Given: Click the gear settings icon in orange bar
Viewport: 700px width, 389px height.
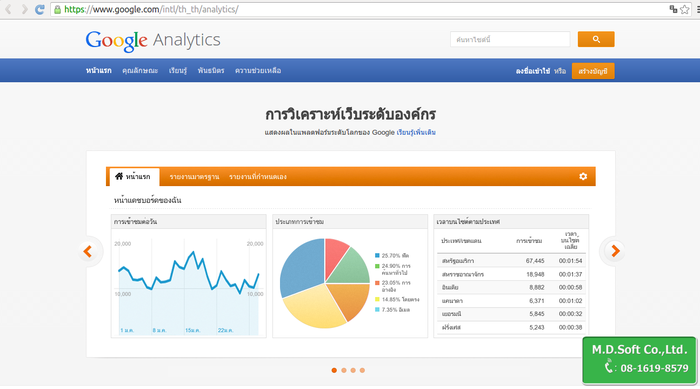Looking at the screenshot, I should (583, 176).
